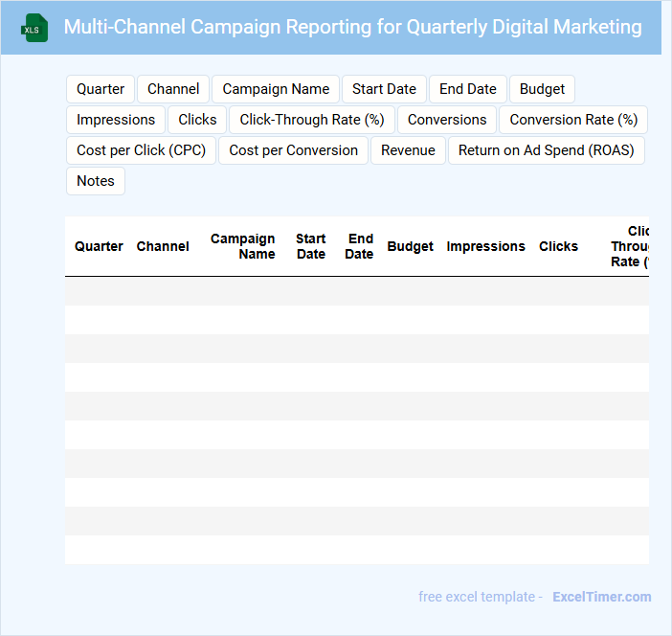Choose the End Date tag
The height and width of the screenshot is (636, 672).
tap(467, 89)
